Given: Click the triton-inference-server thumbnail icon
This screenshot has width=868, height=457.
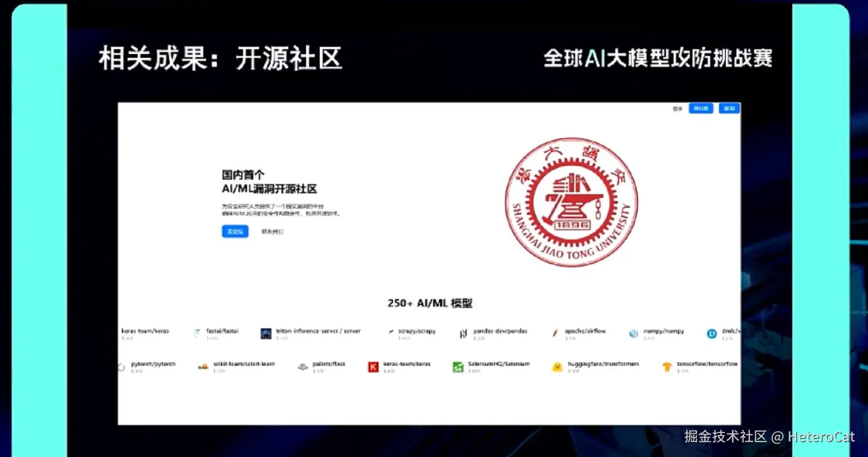Looking at the screenshot, I should click(x=266, y=334).
